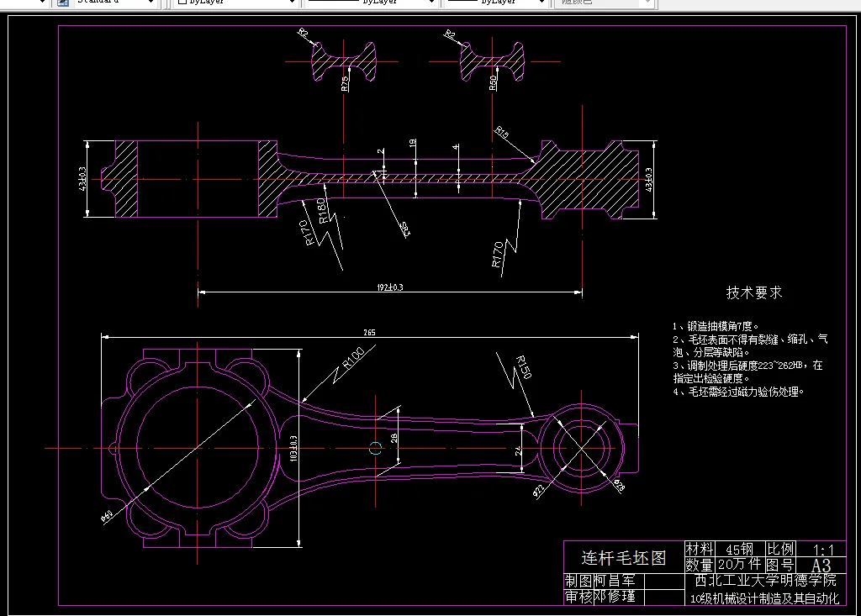Click the 制图 label in title block
The image size is (861, 616).
point(578,581)
